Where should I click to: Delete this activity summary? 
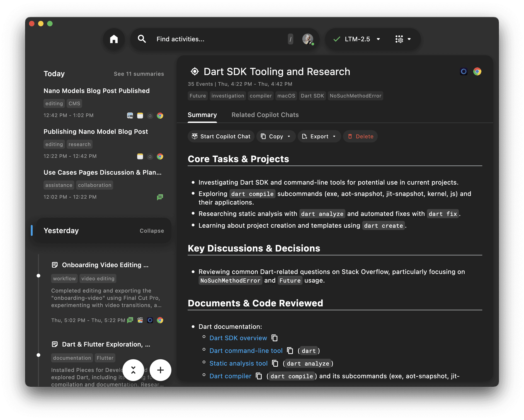tap(360, 136)
